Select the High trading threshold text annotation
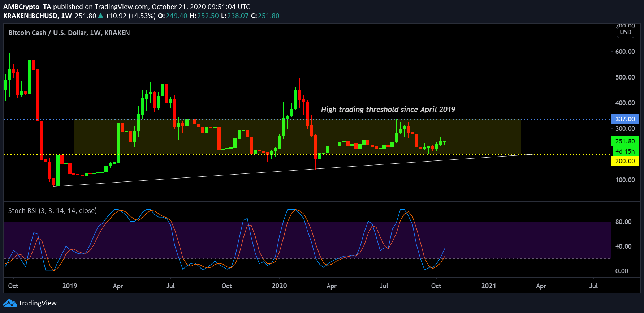 [388, 110]
